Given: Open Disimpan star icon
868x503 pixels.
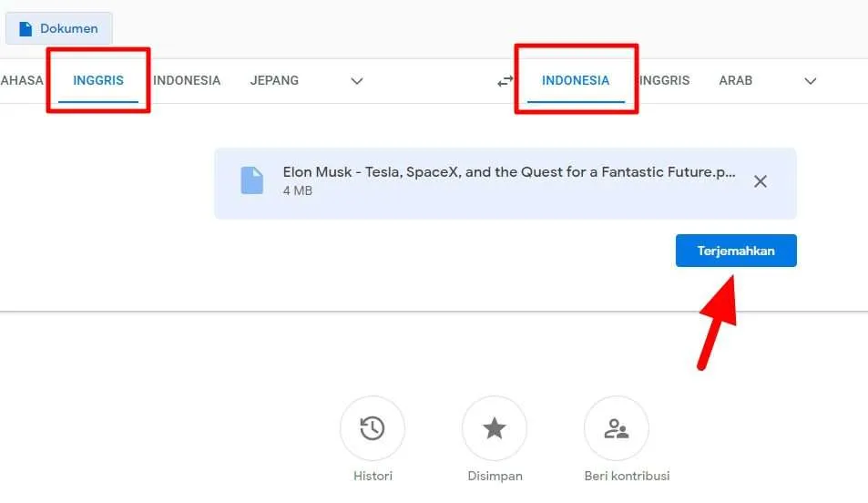Looking at the screenshot, I should tap(495, 428).
